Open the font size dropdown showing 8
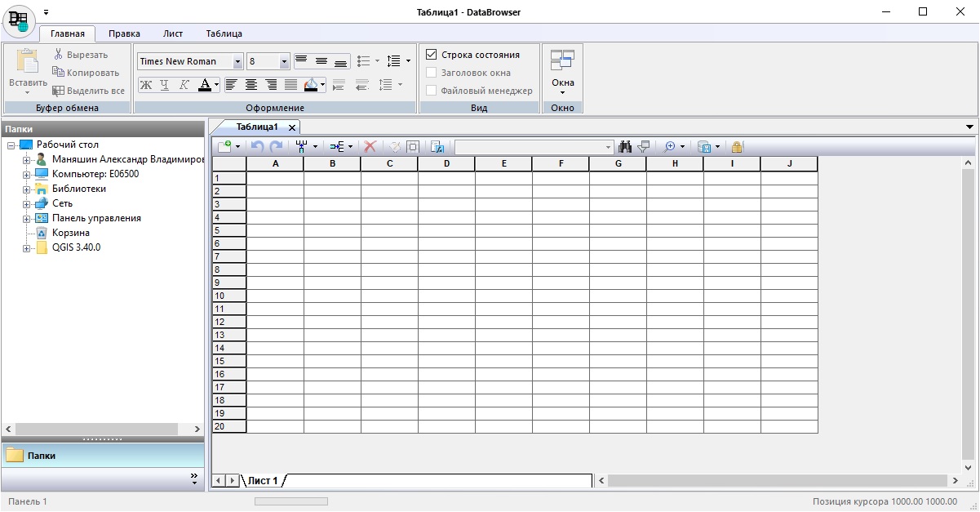Image resolution: width=980 pixels, height=512 pixels. click(x=284, y=61)
